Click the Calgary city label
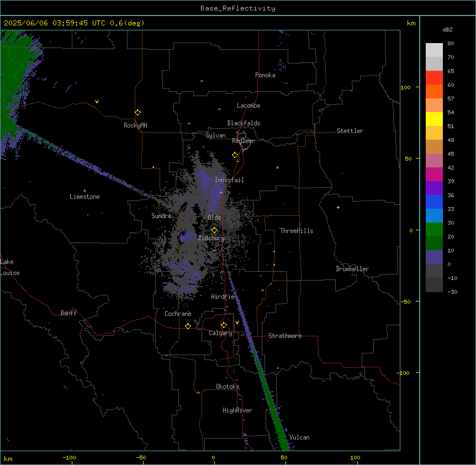The height and width of the screenshot is (465, 476). tap(220, 333)
